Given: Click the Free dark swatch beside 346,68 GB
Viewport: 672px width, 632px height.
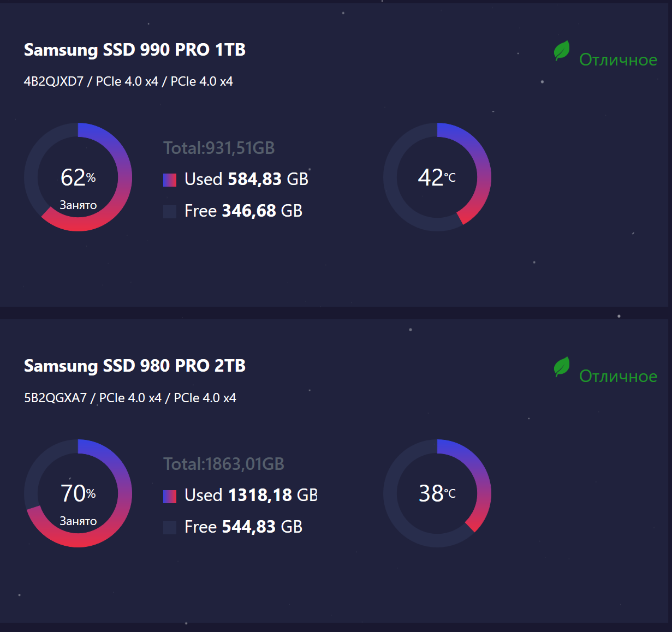Looking at the screenshot, I should pos(170,212).
